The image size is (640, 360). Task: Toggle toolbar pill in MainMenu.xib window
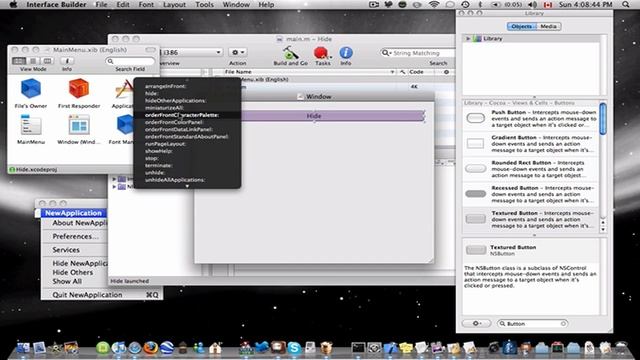pos(151,50)
